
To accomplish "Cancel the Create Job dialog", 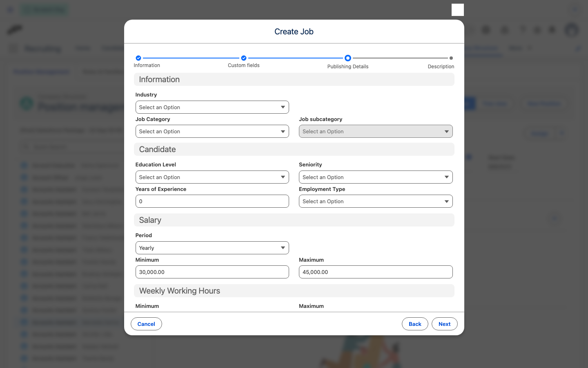I will click(x=146, y=324).
